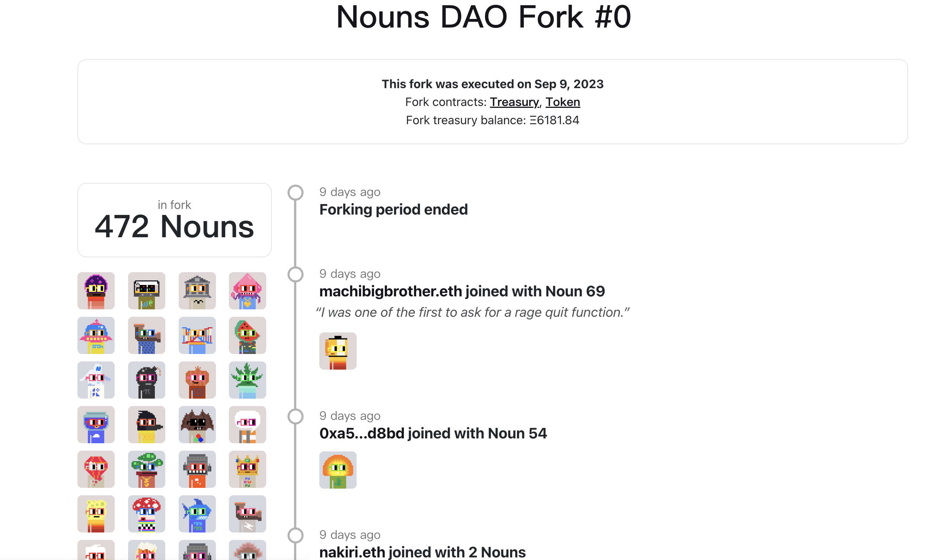
Task: Open the blue shark-head Noun
Action: 197,514
